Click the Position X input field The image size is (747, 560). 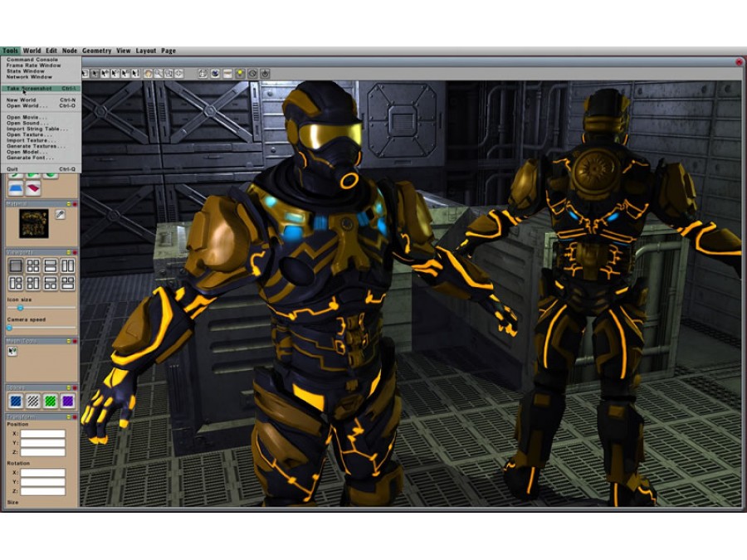pyautogui.click(x=43, y=434)
